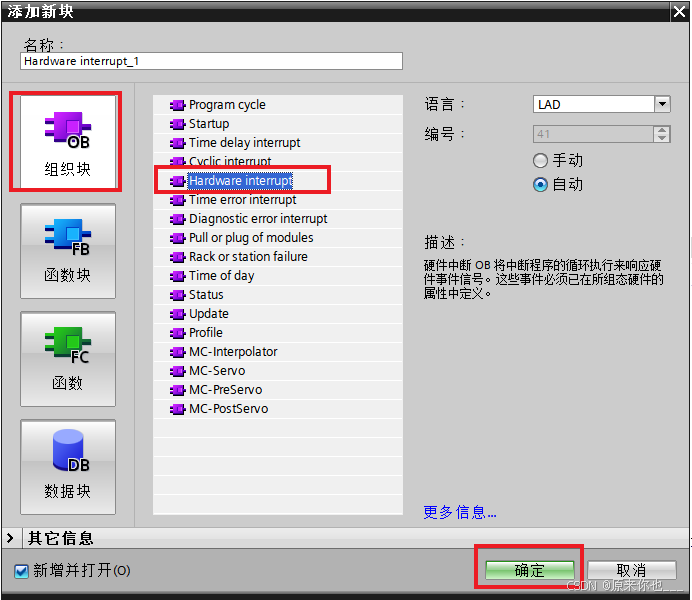The height and width of the screenshot is (600, 692).
Task: Choose MC-Interpolator from the list
Action: (233, 352)
